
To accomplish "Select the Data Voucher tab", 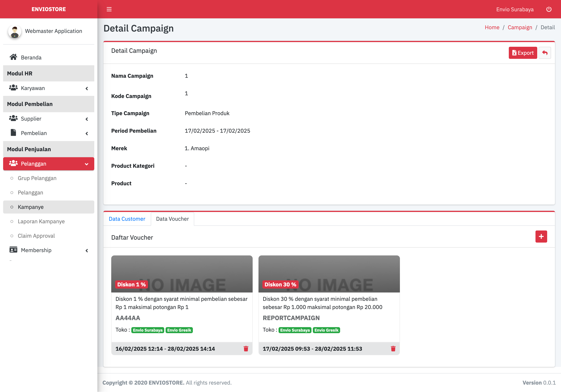I will tap(172, 219).
